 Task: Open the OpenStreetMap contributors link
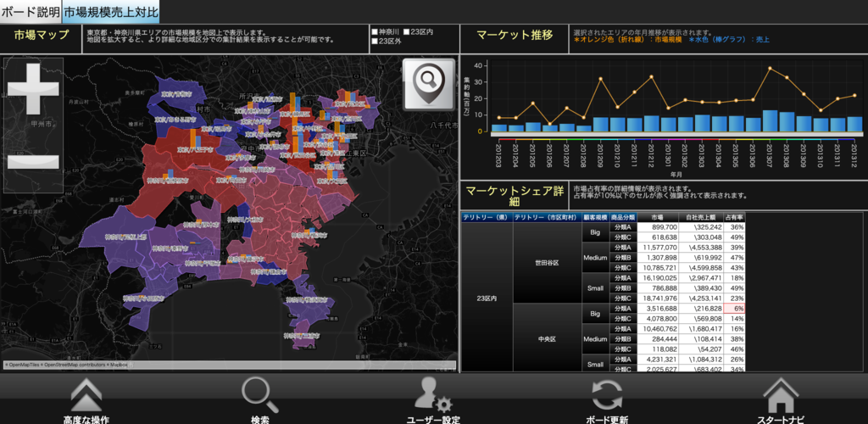tap(74, 365)
